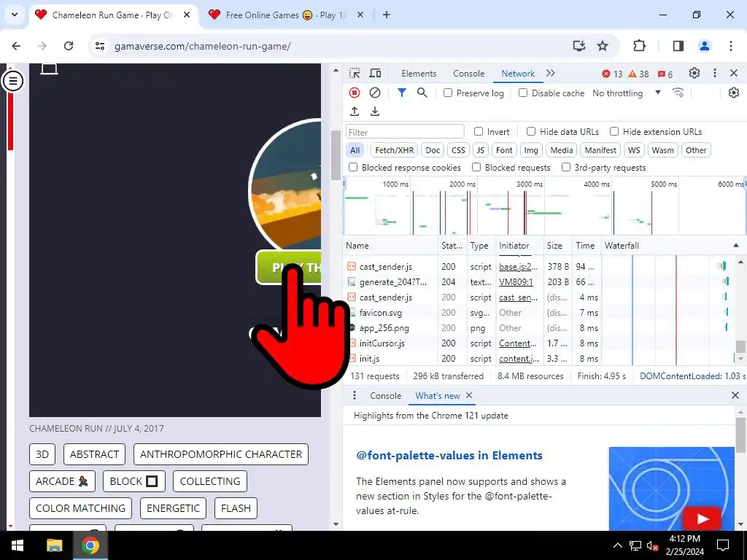
Task: Show error count 13 indicator
Action: [612, 74]
